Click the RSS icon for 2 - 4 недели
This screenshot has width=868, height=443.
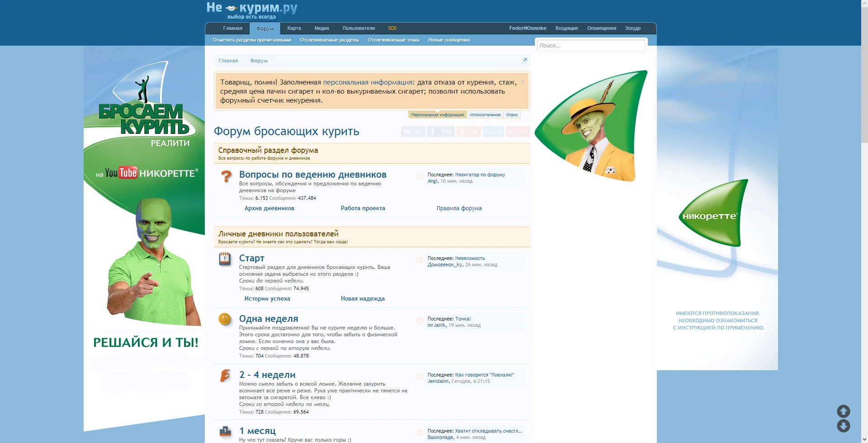click(x=420, y=377)
